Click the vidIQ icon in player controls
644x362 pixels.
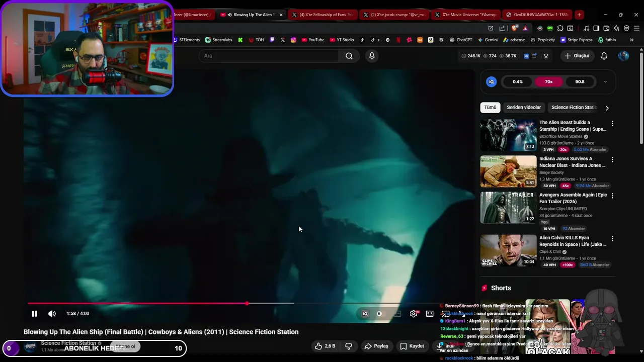point(365,314)
